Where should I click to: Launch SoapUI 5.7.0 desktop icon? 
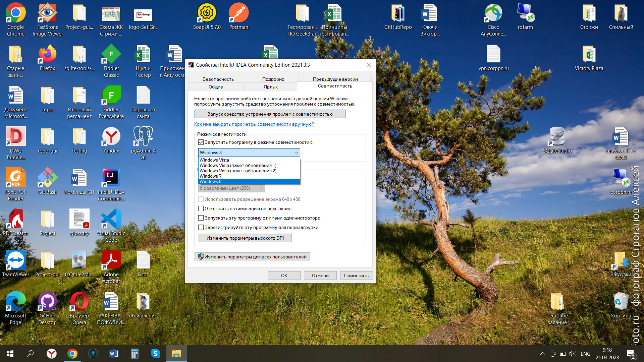click(x=207, y=16)
